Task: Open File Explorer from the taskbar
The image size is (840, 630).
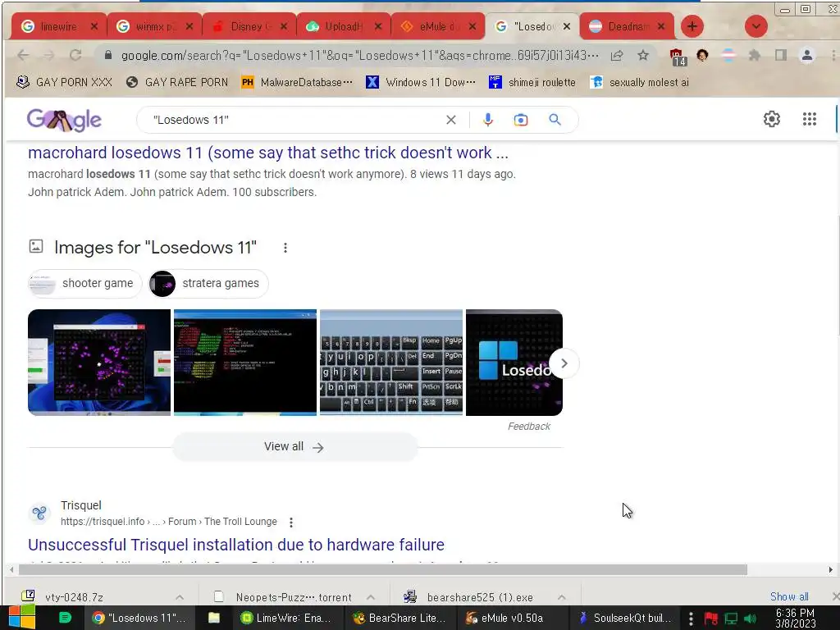Action: pyautogui.click(x=214, y=618)
